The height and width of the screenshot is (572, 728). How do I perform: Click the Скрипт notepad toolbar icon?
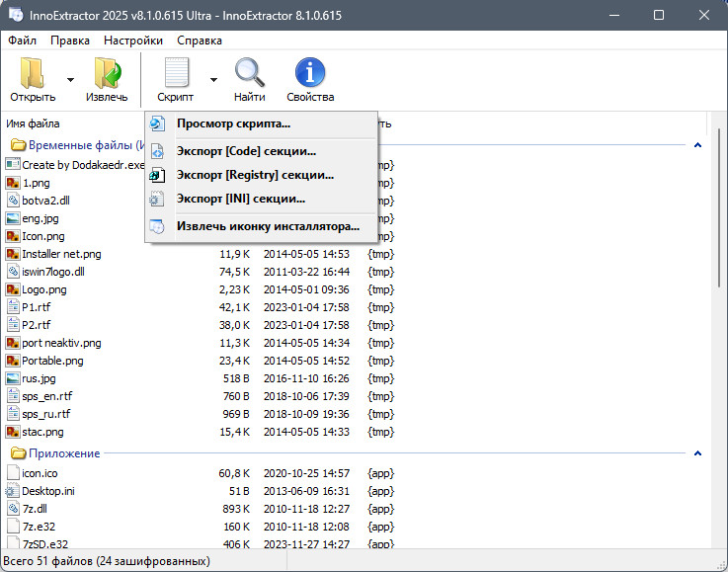click(x=177, y=72)
